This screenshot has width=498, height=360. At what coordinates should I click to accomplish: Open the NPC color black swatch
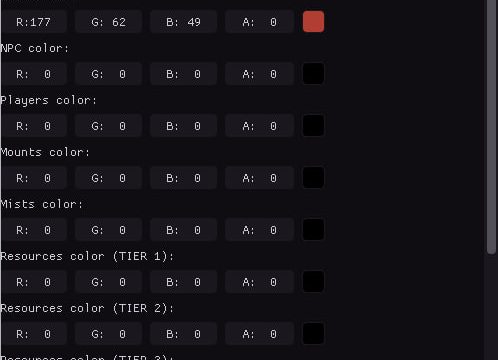tap(313, 74)
